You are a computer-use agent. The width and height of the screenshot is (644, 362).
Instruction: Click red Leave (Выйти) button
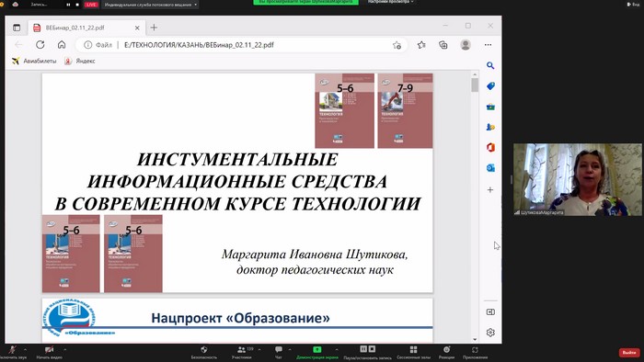[629, 353]
